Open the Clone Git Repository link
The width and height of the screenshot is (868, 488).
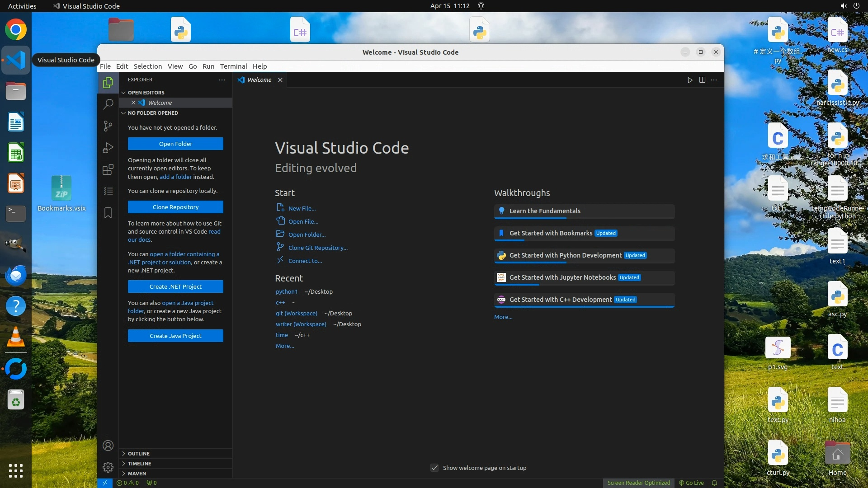click(318, 248)
